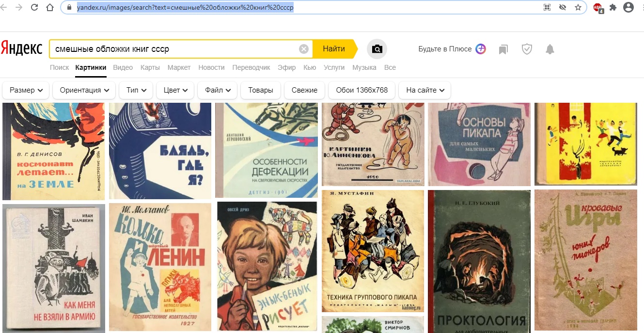The width and height of the screenshot is (644, 333).
Task: Expand the На сайте filter dropdown
Action: click(x=424, y=90)
